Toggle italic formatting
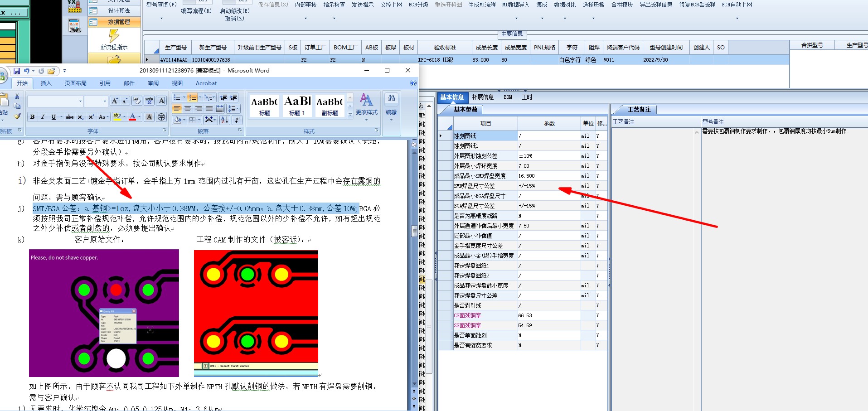Viewport: 868px width, 411px height. click(43, 117)
